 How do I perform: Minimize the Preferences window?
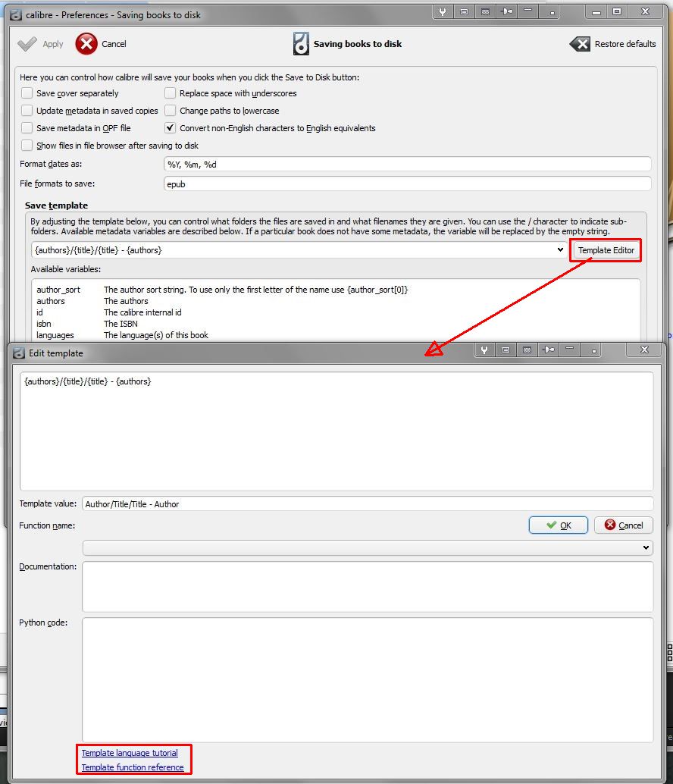point(596,12)
